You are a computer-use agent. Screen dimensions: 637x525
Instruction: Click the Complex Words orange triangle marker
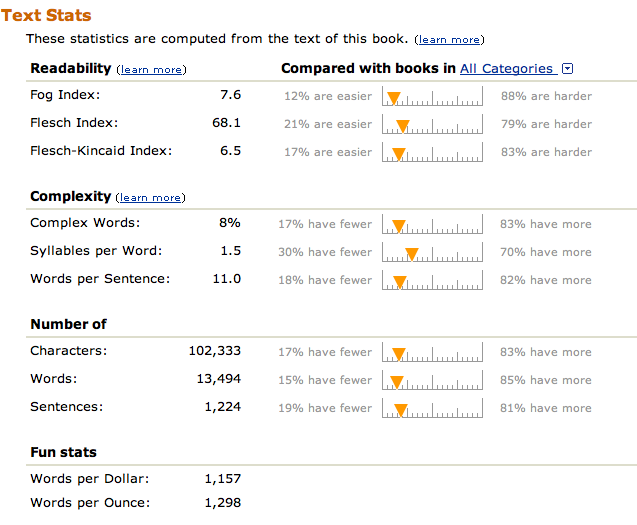point(399,226)
